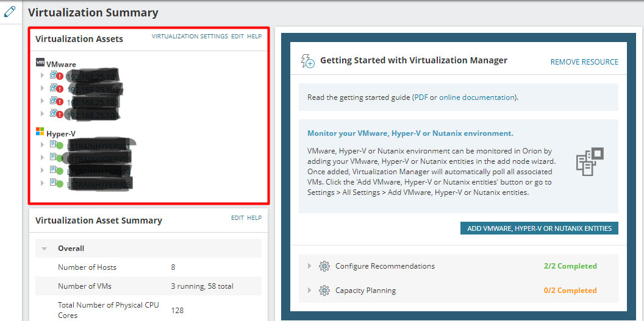Click the pencil edit page icon
Image resolution: width=644 pixels, height=321 pixels.
tap(9, 12)
